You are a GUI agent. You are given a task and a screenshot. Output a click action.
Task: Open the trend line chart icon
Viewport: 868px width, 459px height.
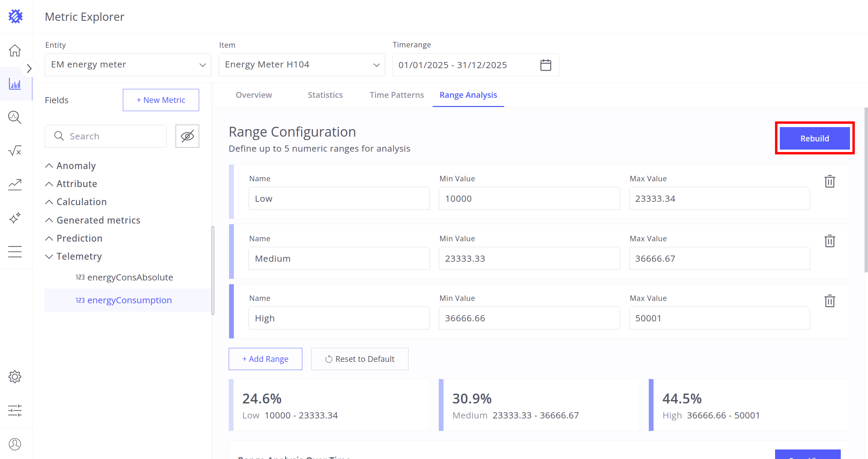[x=15, y=184]
